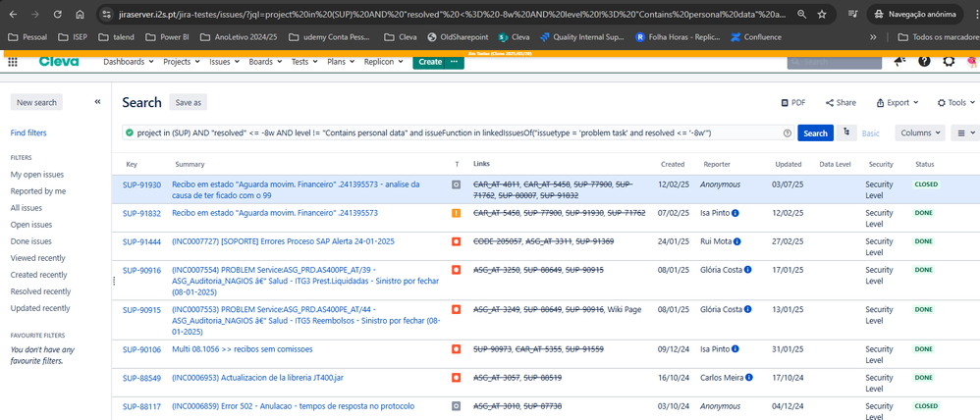980x420 pixels.
Task: Open the structure hierarchy icon beside Search
Action: (x=846, y=132)
